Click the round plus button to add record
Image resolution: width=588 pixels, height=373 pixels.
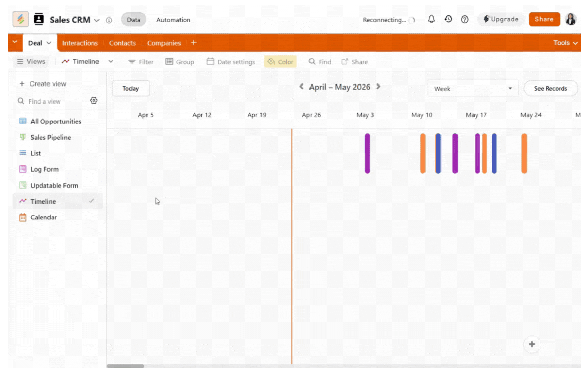pos(532,344)
